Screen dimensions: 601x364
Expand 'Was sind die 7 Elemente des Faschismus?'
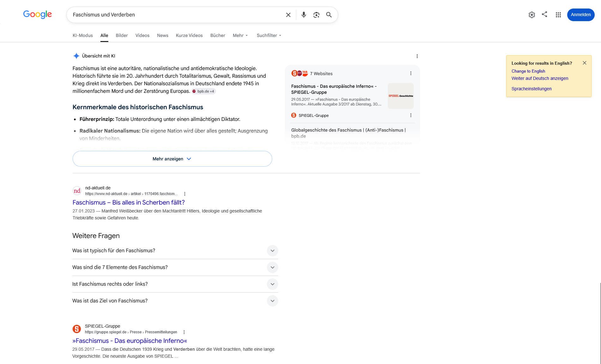tap(175, 267)
